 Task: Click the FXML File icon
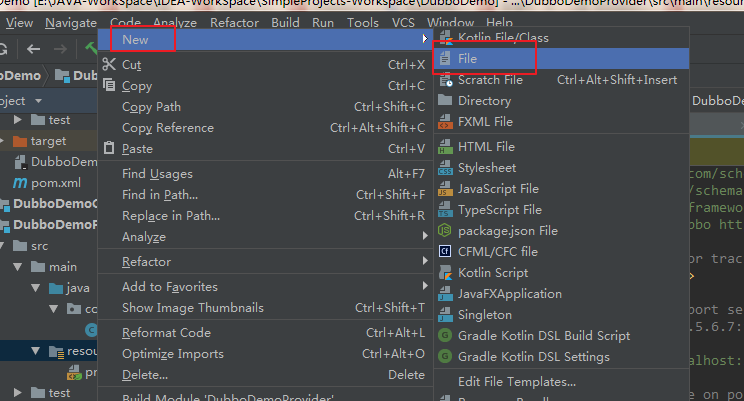446,122
